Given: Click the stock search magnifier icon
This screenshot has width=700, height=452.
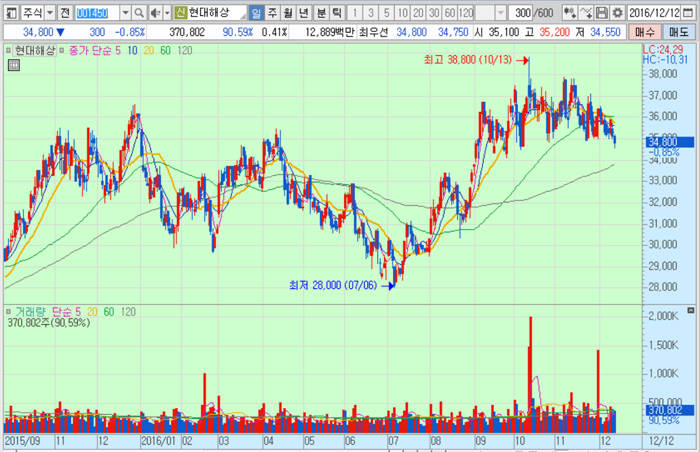Looking at the screenshot, I should click(139, 13).
